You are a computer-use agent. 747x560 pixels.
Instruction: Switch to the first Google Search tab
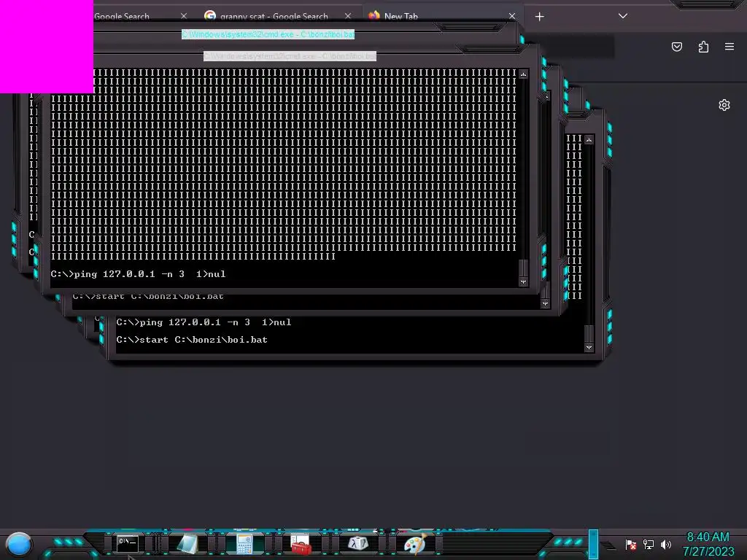122,16
